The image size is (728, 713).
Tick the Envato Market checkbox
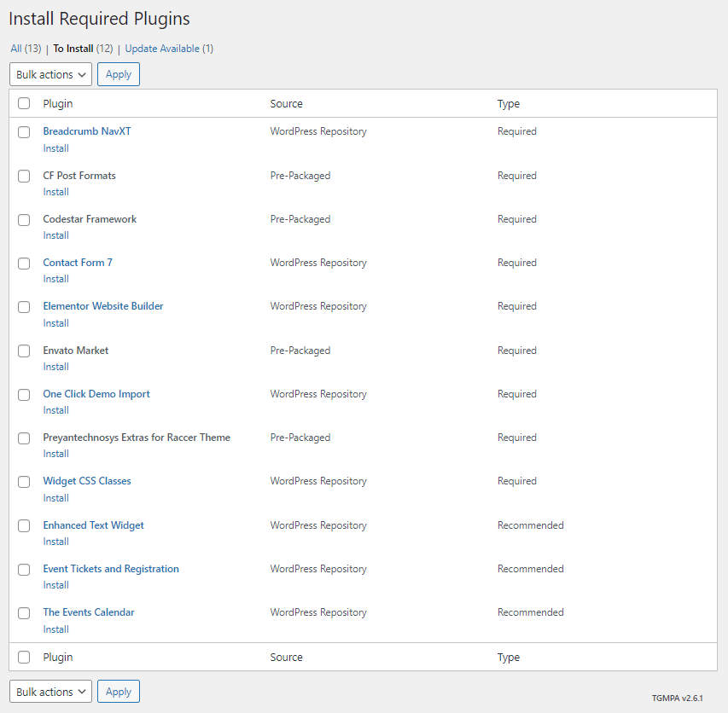coord(24,351)
